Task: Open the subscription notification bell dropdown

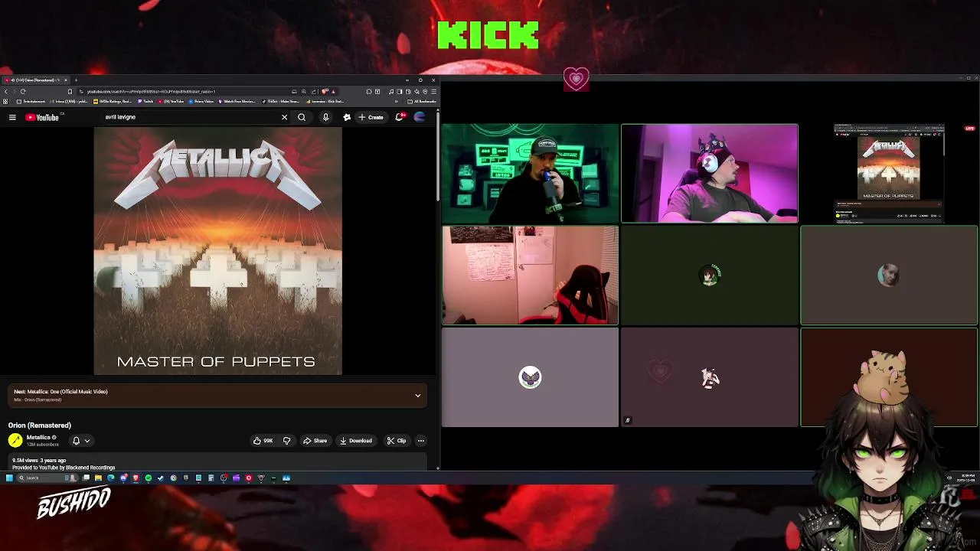Action: [80, 441]
